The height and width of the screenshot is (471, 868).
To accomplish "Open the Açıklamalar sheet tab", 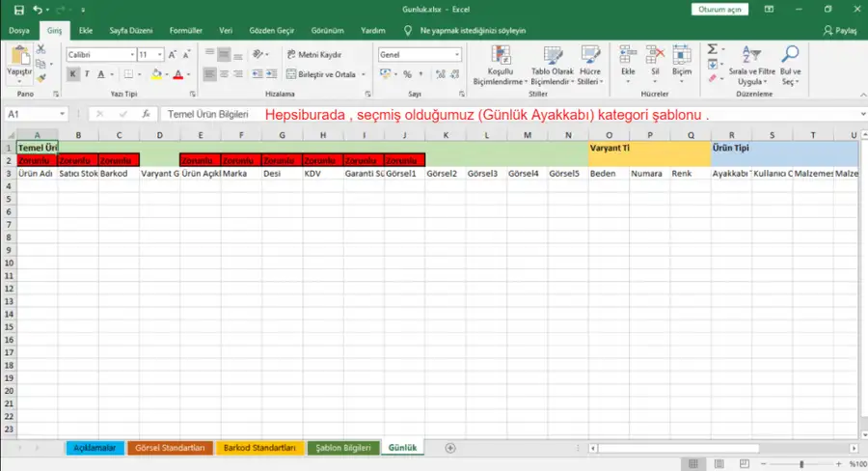I will click(95, 448).
